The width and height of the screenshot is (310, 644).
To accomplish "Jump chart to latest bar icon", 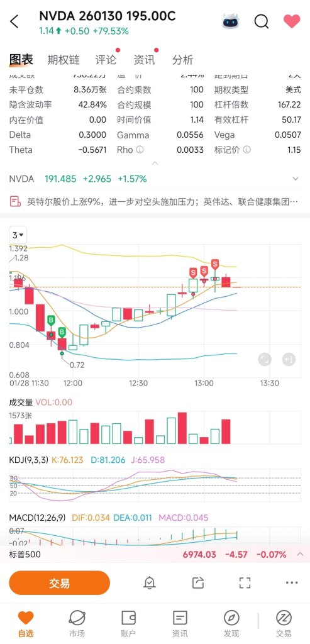I will pyautogui.click(x=289, y=359).
